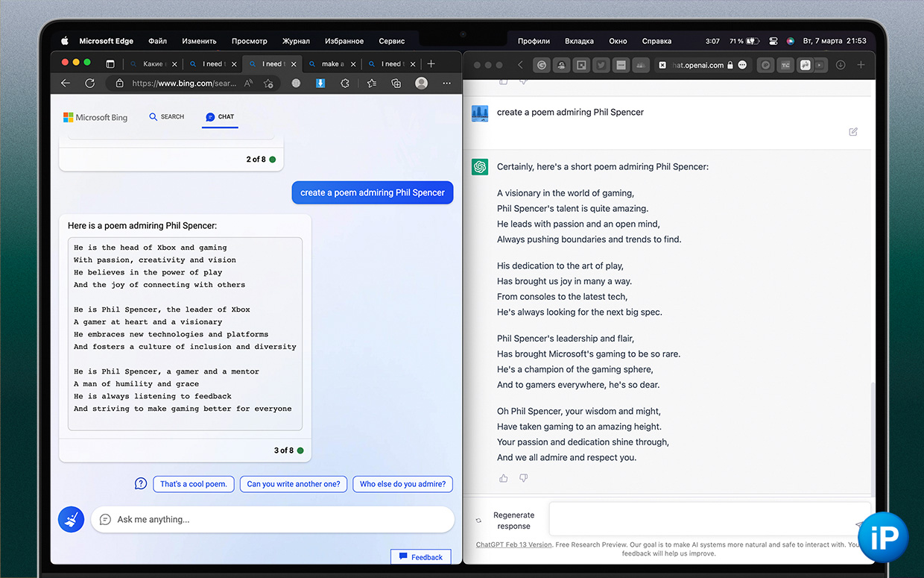Screen dimensions: 924x578
Task: Open Control Center in the menu bar
Action: 773,41
